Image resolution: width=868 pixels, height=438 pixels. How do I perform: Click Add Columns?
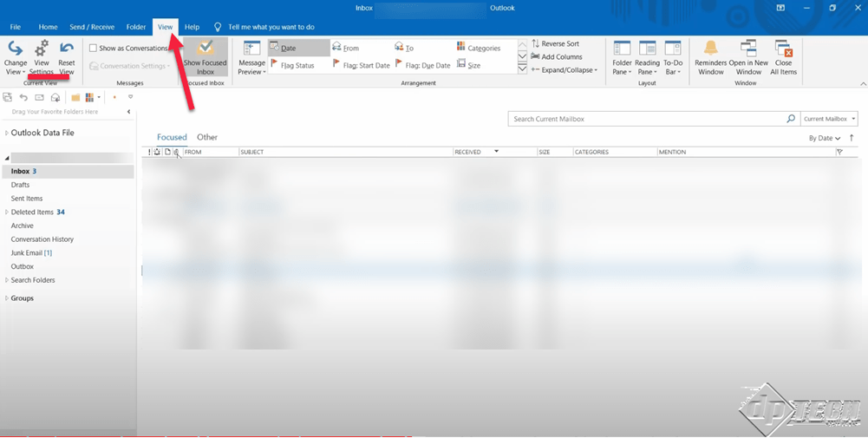(x=557, y=56)
